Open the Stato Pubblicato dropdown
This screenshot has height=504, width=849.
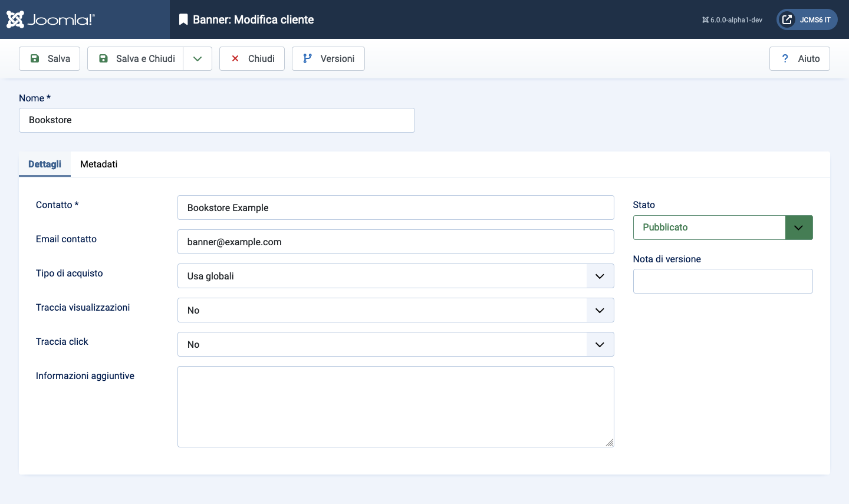(723, 228)
